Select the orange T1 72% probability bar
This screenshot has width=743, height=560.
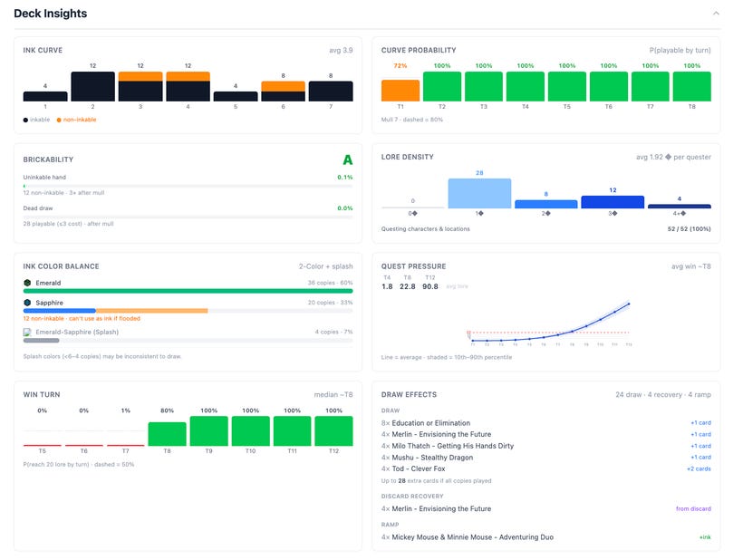[400, 91]
